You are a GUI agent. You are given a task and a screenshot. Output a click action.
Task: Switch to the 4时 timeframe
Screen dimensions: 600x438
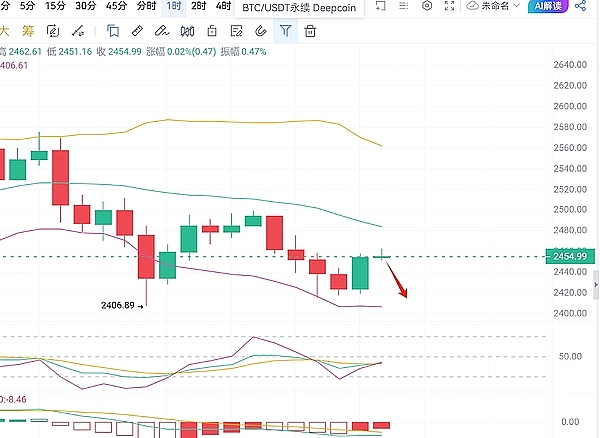click(x=223, y=6)
